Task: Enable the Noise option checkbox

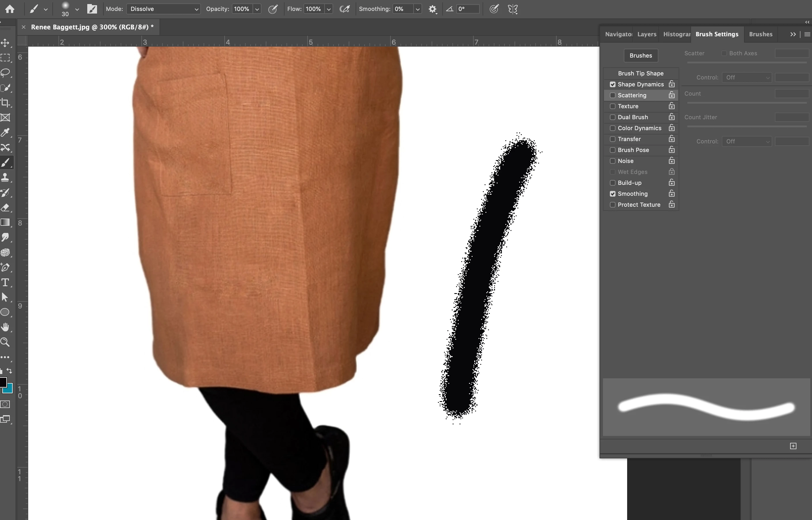Action: click(x=612, y=161)
